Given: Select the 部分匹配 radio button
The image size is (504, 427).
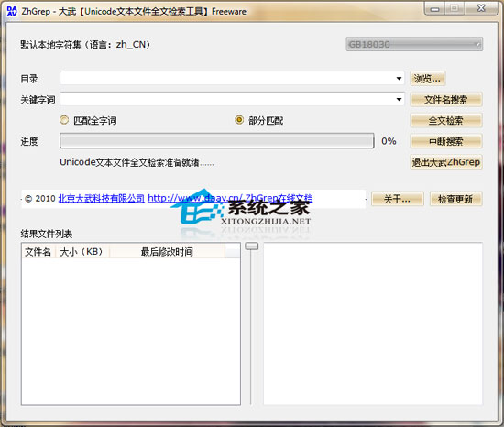Looking at the screenshot, I should coord(239,120).
